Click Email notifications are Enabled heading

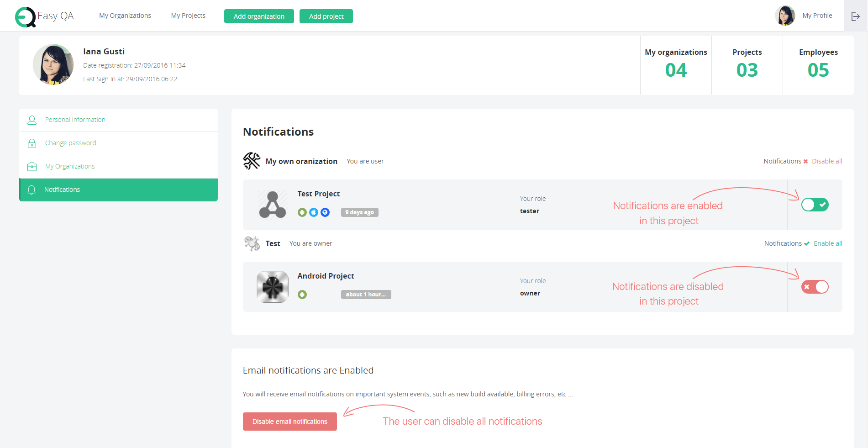click(x=308, y=370)
